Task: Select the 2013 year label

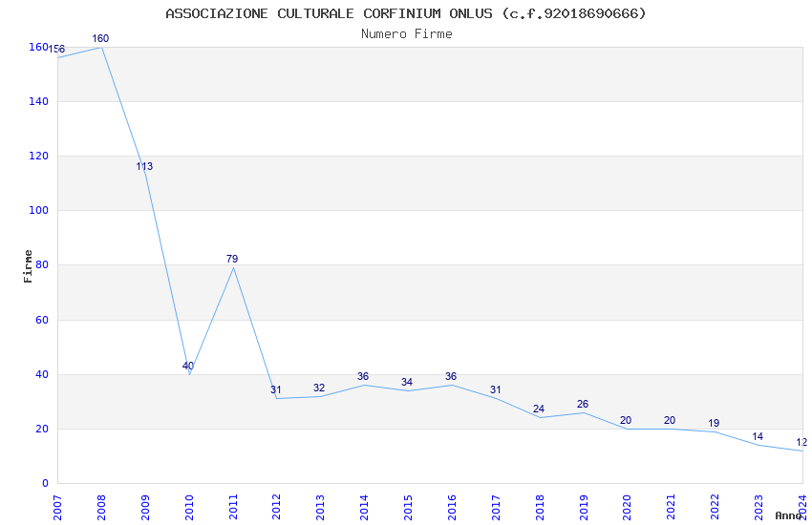Action: 321,508
